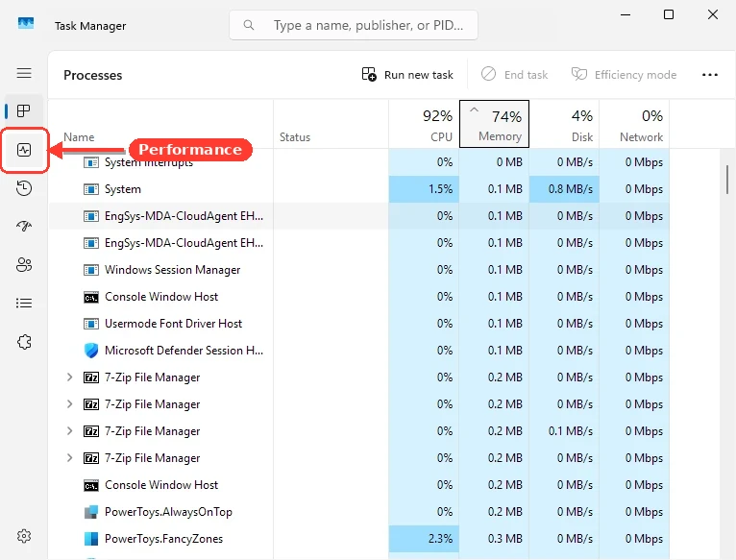Open Startup apps sidebar icon
Viewport: 736px width, 560px height.
(24, 227)
